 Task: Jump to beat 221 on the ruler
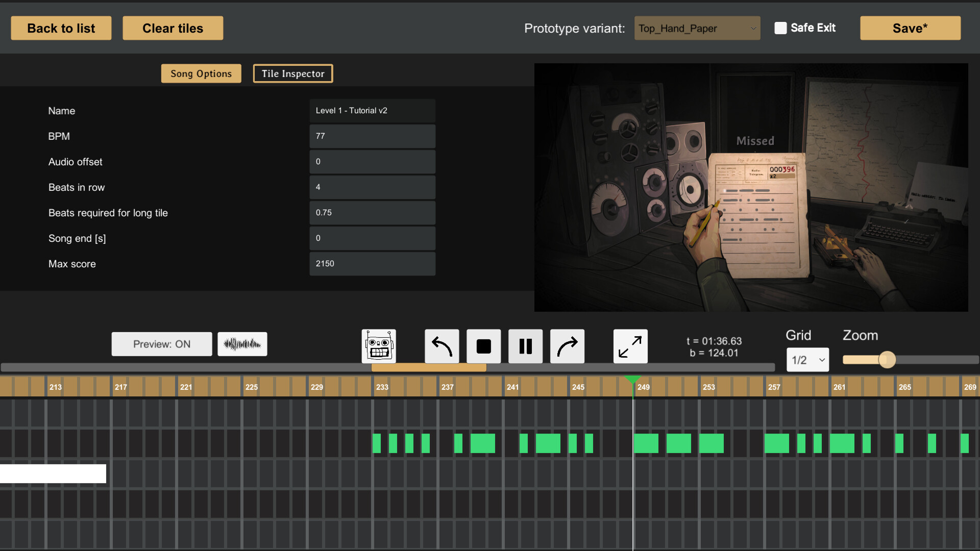(186, 387)
